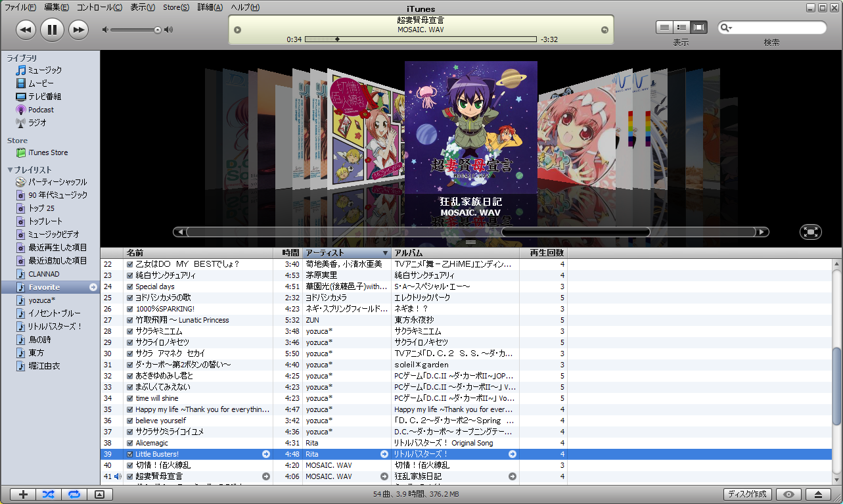Click the arrow next to Favorite playlist
Screen dimensions: 843x504
pyautogui.click(x=93, y=287)
